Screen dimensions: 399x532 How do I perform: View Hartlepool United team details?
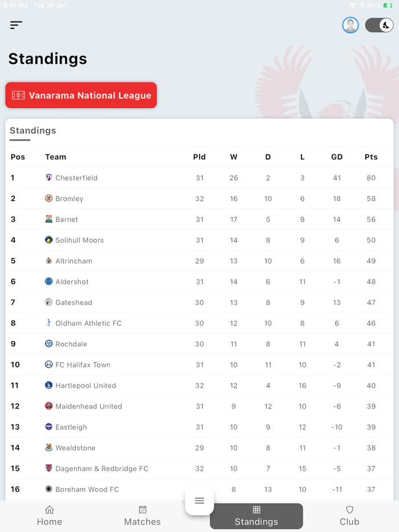coord(83,385)
